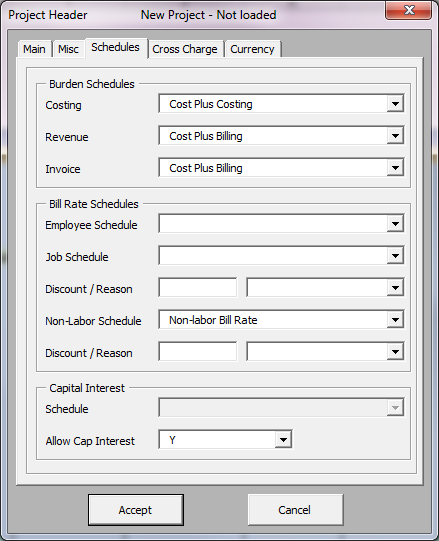The image size is (439, 541).
Task: Click the Accept button
Action: tap(136, 510)
